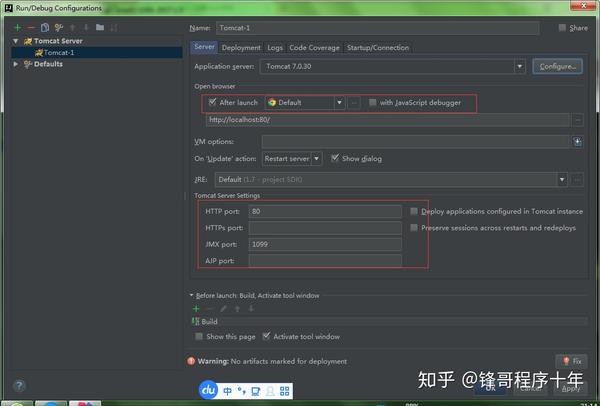Uncheck the After launch checkbox
This screenshot has height=406, width=600.
pos(212,102)
